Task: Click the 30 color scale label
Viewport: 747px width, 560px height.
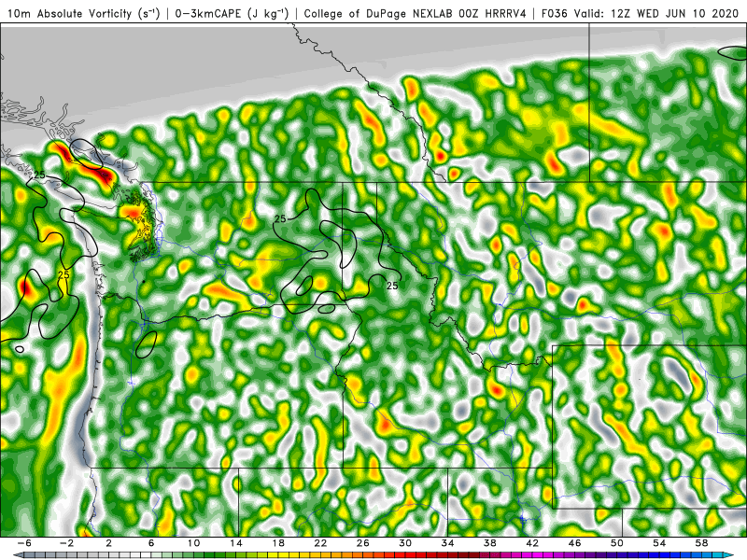Action: pos(405,543)
